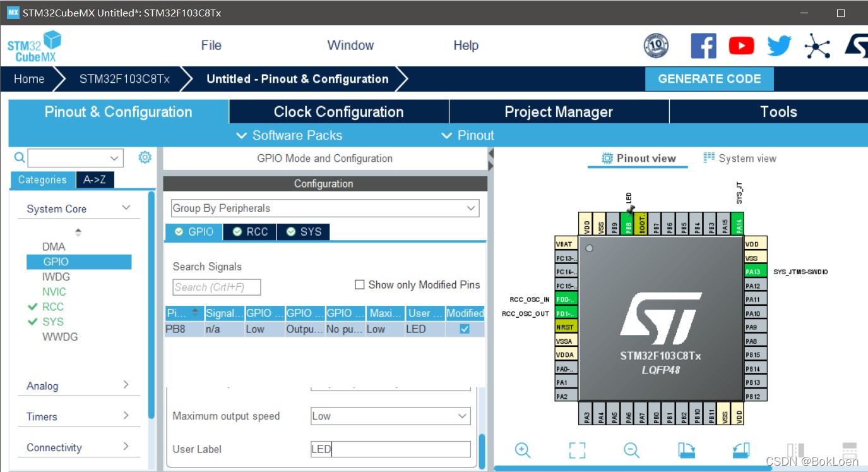This screenshot has width=868, height=472.
Task: Open the 10-year anniversary badge
Action: tap(656, 45)
